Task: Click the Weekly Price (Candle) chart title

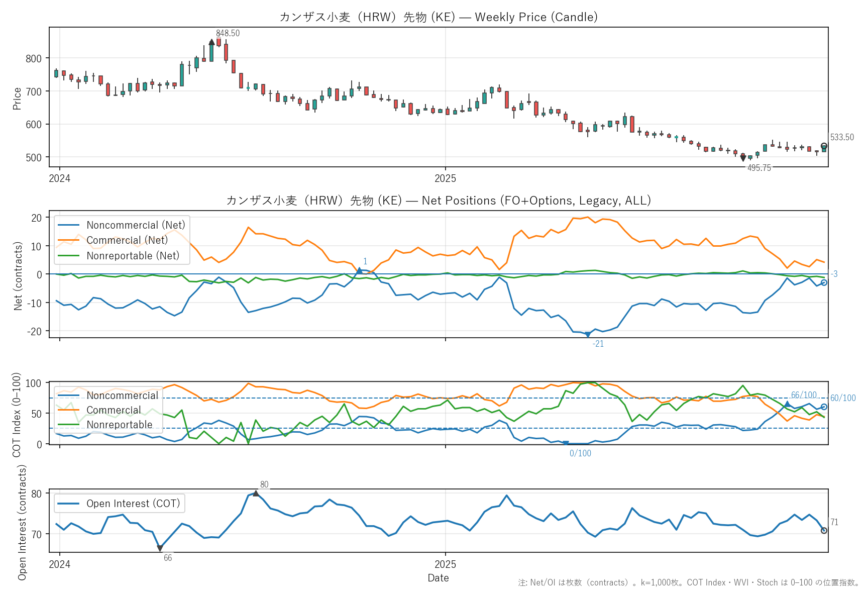Action: click(x=438, y=17)
